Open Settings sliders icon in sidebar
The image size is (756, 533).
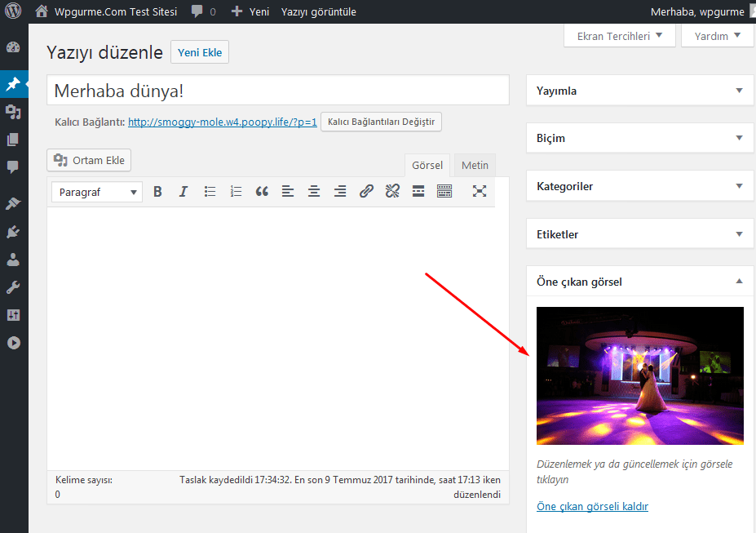click(x=14, y=315)
